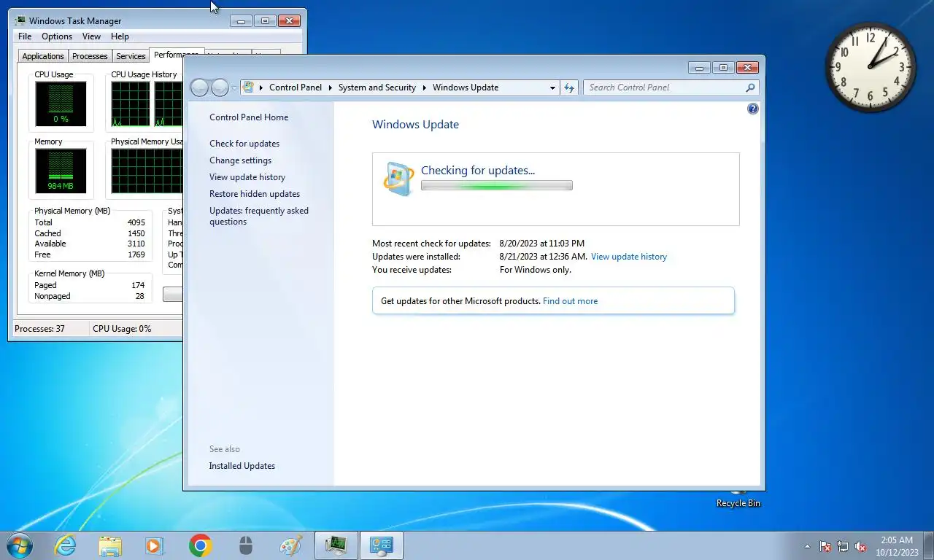934x560 pixels.
Task: Launch Windows Media Player from taskbar
Action: 155,545
